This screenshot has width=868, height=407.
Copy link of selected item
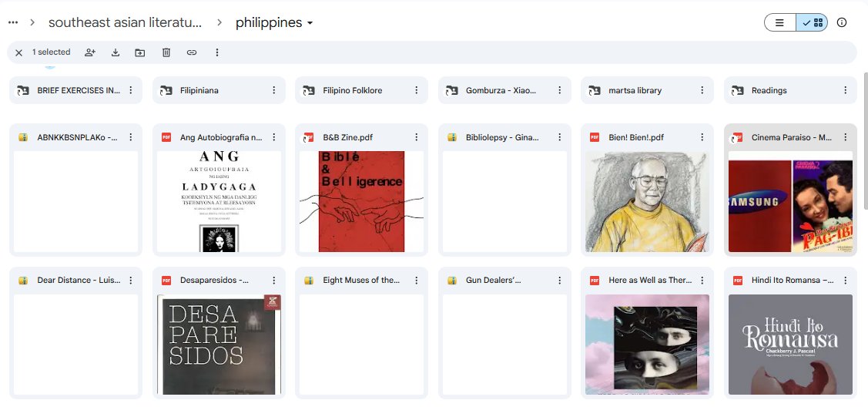[x=192, y=52]
